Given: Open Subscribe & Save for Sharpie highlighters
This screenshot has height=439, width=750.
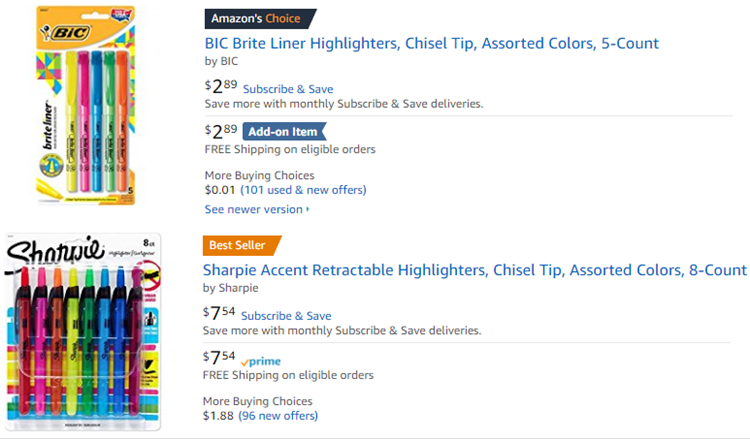Looking at the screenshot, I should 286,316.
